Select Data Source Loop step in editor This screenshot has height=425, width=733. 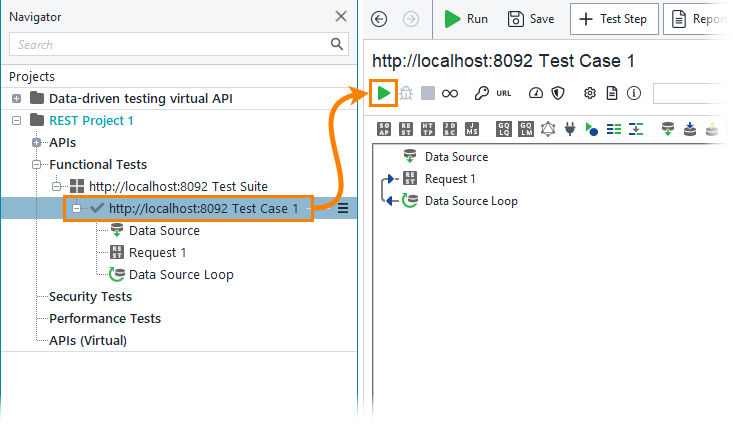click(x=471, y=201)
